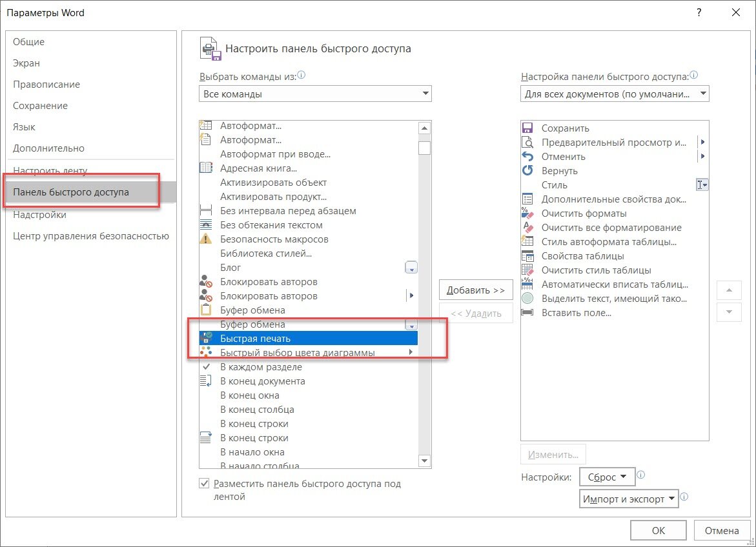Click the wrap icon beside Без обтекания текстом
The width and height of the screenshot is (756, 547).
206,224
